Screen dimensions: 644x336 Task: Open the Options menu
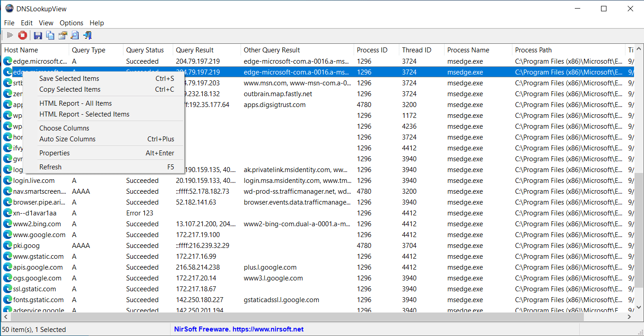(x=71, y=23)
